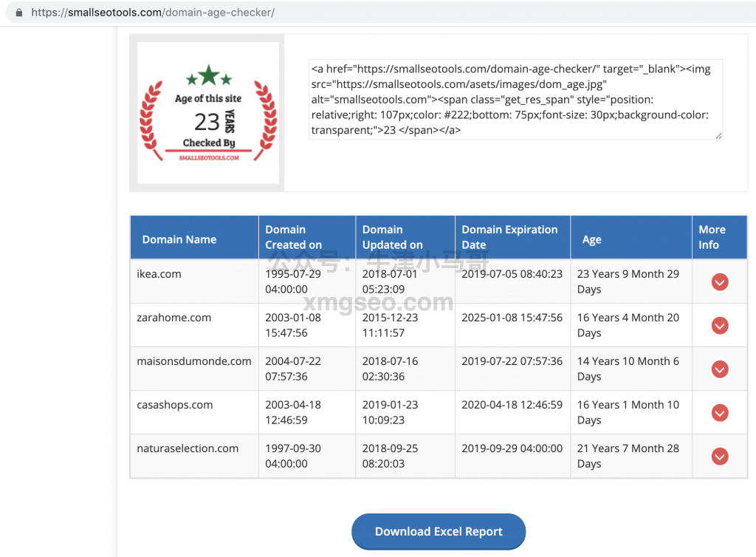
Task: Click expiration date 2019-07-22 07:57:36
Action: pyautogui.click(x=512, y=361)
